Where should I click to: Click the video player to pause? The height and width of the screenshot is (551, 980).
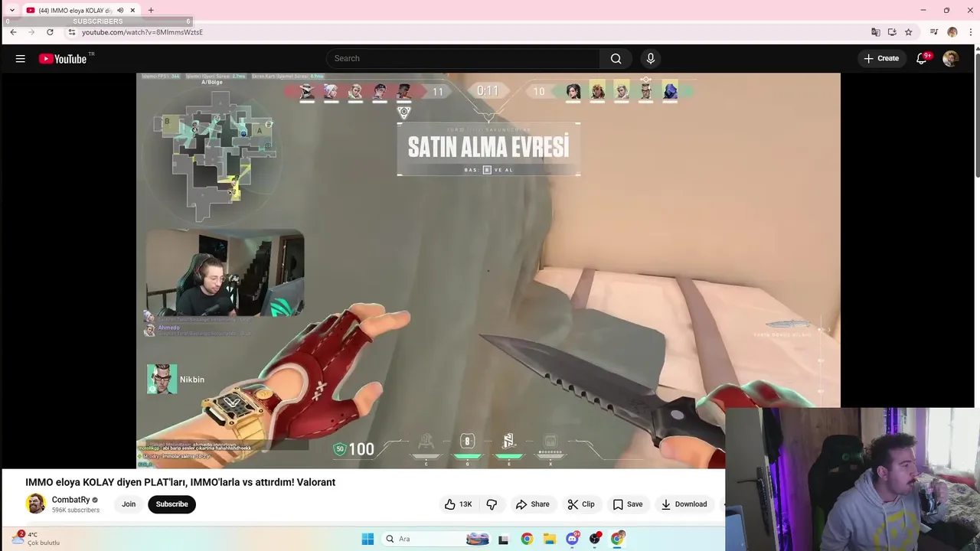488,270
